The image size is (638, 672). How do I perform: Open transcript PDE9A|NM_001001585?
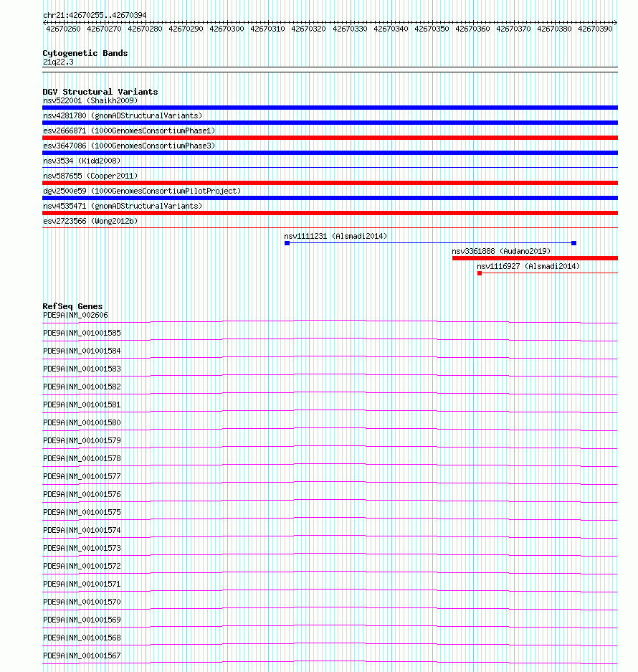click(82, 333)
